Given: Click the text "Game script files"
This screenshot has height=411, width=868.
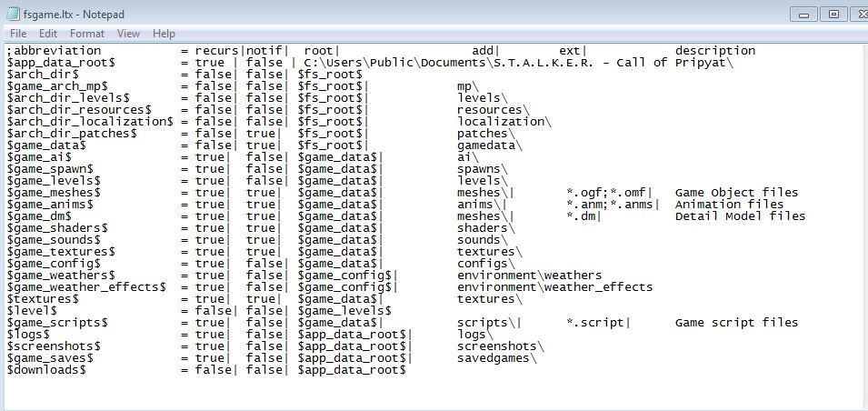Looking at the screenshot, I should point(737,323).
